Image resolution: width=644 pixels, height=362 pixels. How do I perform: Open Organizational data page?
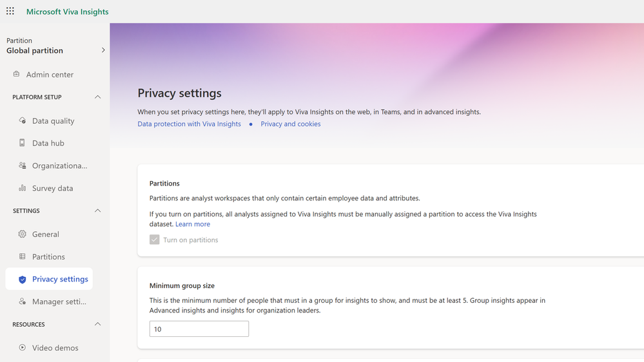[59, 166]
